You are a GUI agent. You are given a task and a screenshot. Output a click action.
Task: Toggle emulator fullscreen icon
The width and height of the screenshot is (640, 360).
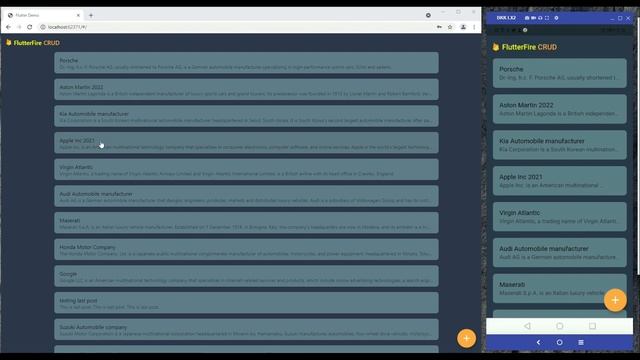pos(547,18)
